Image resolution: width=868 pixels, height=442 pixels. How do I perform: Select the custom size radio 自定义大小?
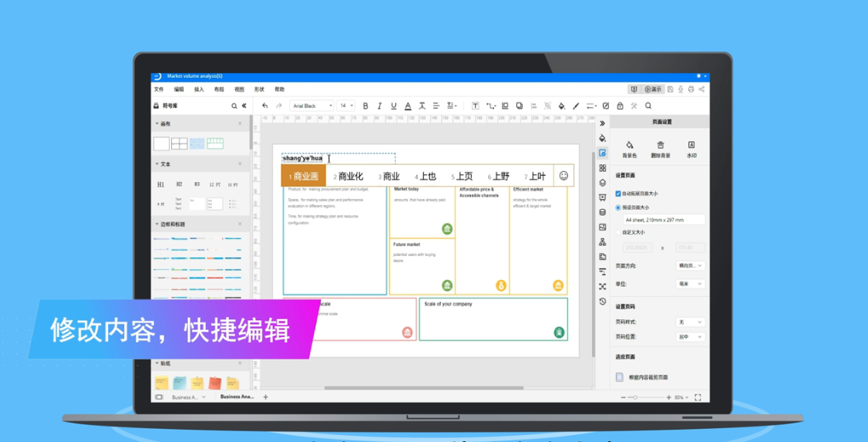click(618, 233)
